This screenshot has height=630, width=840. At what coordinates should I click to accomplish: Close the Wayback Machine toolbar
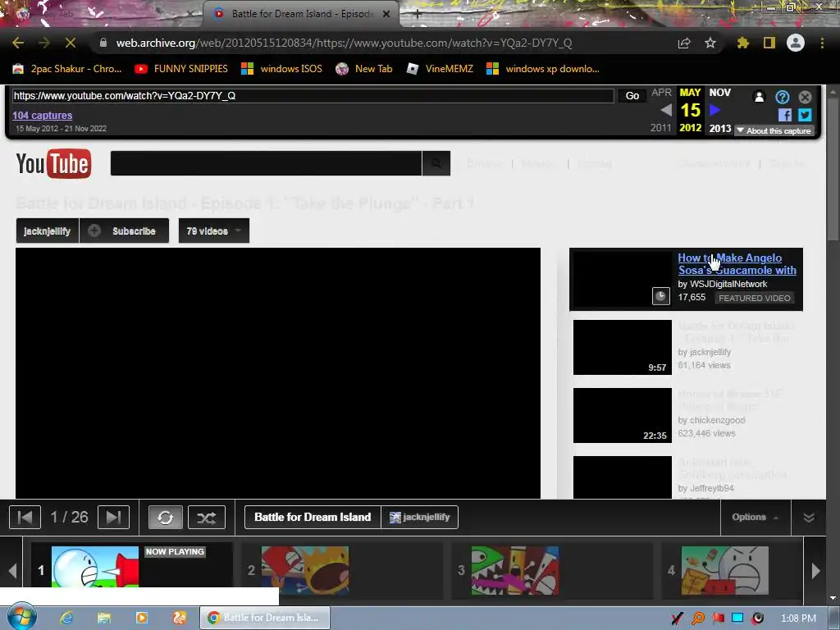pyautogui.click(x=806, y=97)
